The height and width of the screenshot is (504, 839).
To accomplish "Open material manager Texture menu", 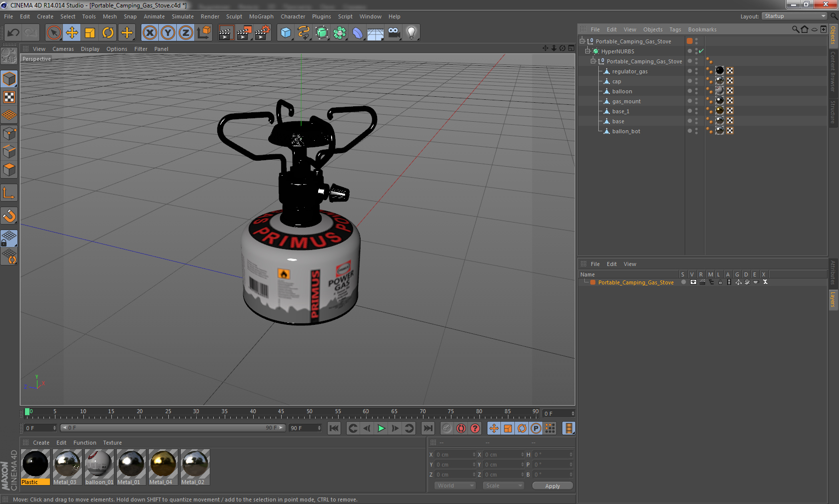I will tap(112, 443).
